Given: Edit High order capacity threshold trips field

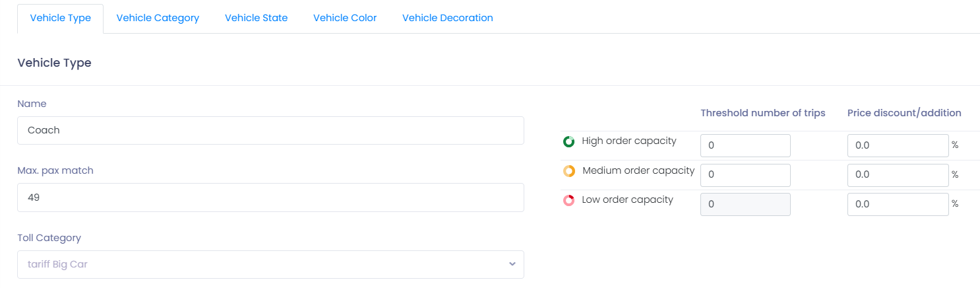Looking at the screenshot, I should coord(745,145).
